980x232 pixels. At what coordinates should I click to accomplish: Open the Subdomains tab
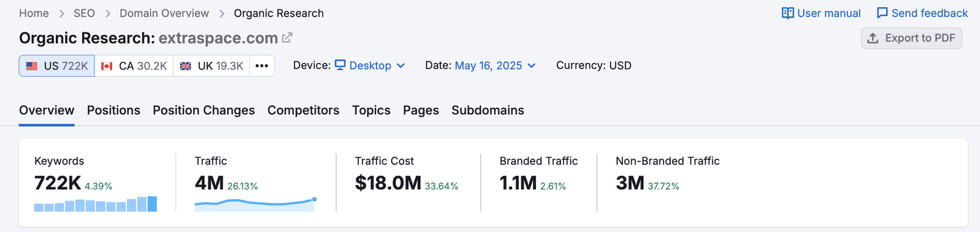pos(488,110)
